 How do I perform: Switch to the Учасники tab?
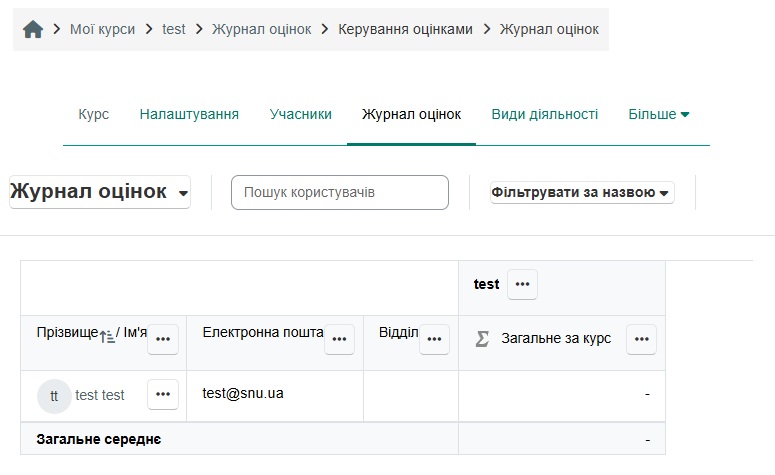pyautogui.click(x=300, y=114)
